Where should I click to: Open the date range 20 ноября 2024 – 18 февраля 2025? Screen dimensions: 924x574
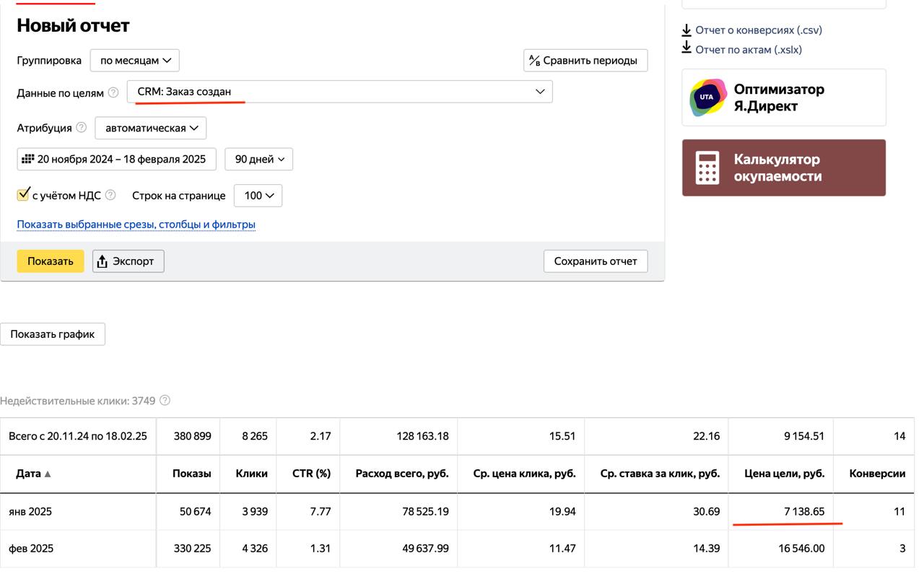coord(117,159)
